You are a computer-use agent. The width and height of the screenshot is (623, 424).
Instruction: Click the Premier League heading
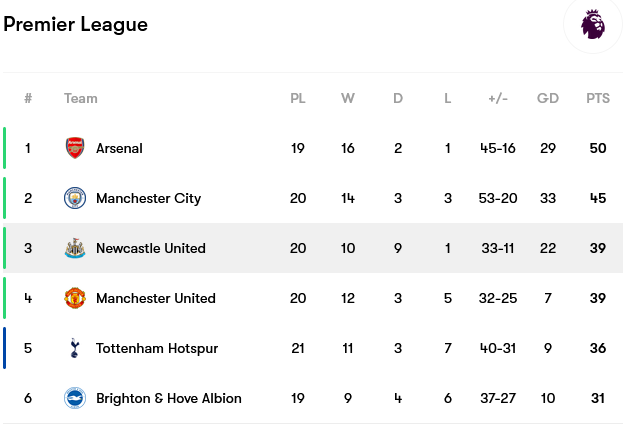[x=75, y=25]
